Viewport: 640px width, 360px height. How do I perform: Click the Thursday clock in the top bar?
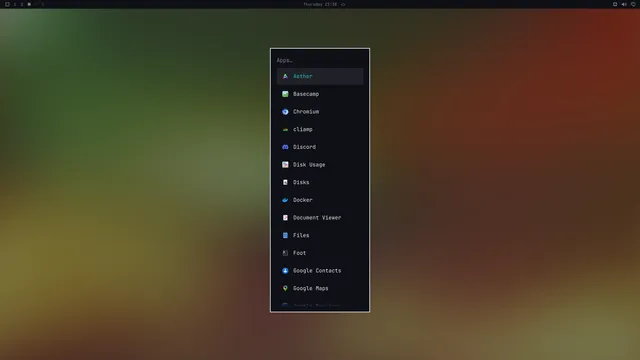click(320, 4)
